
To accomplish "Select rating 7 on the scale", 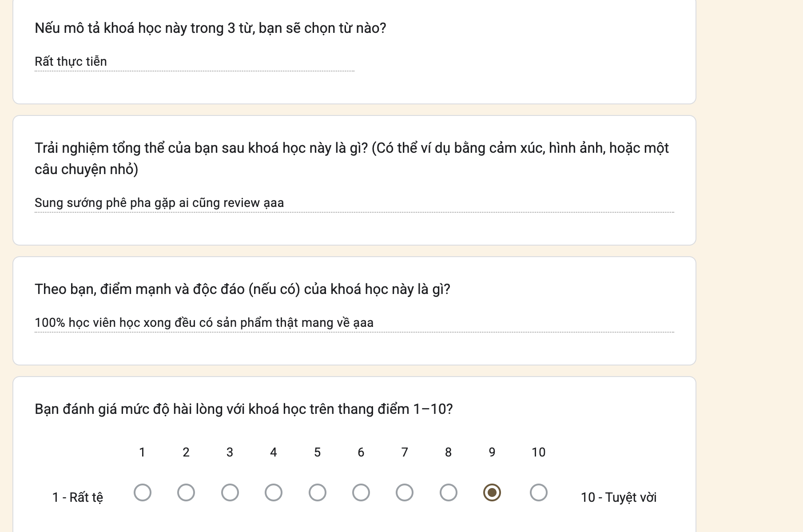I will [x=404, y=492].
